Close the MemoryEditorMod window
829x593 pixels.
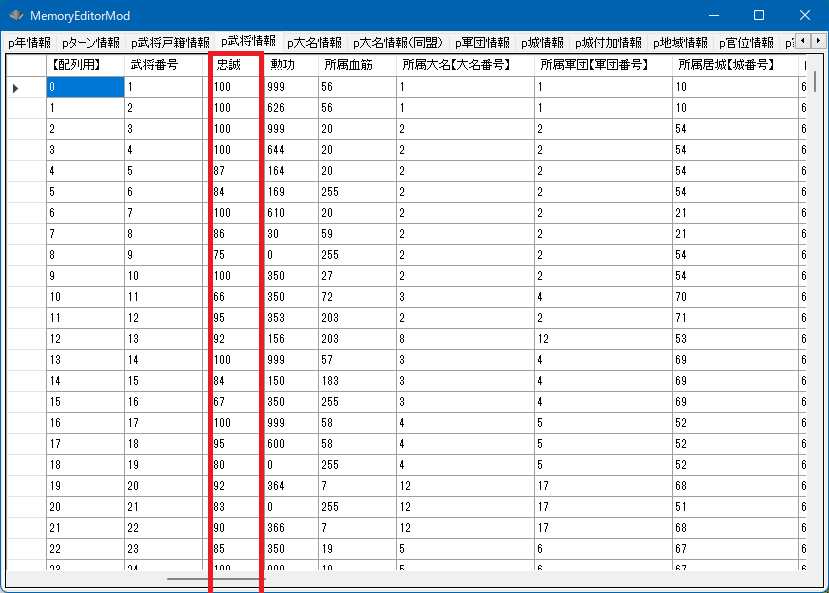[804, 16]
